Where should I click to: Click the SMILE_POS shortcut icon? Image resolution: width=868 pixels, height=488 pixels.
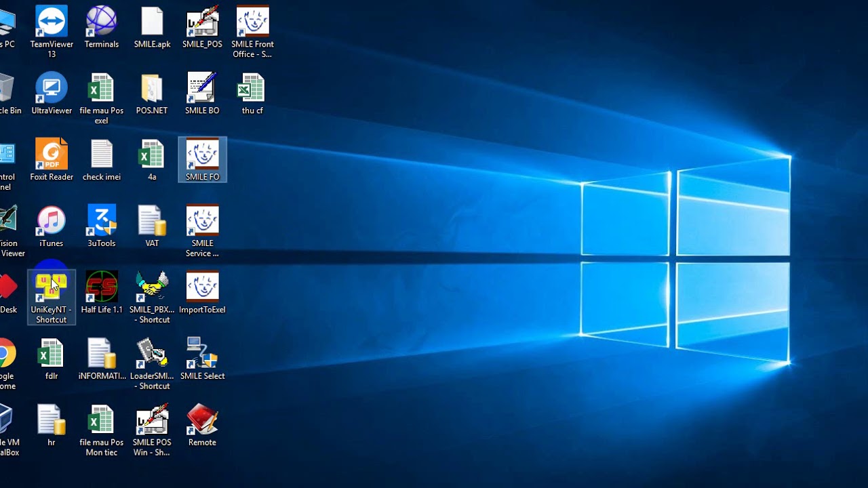(202, 27)
